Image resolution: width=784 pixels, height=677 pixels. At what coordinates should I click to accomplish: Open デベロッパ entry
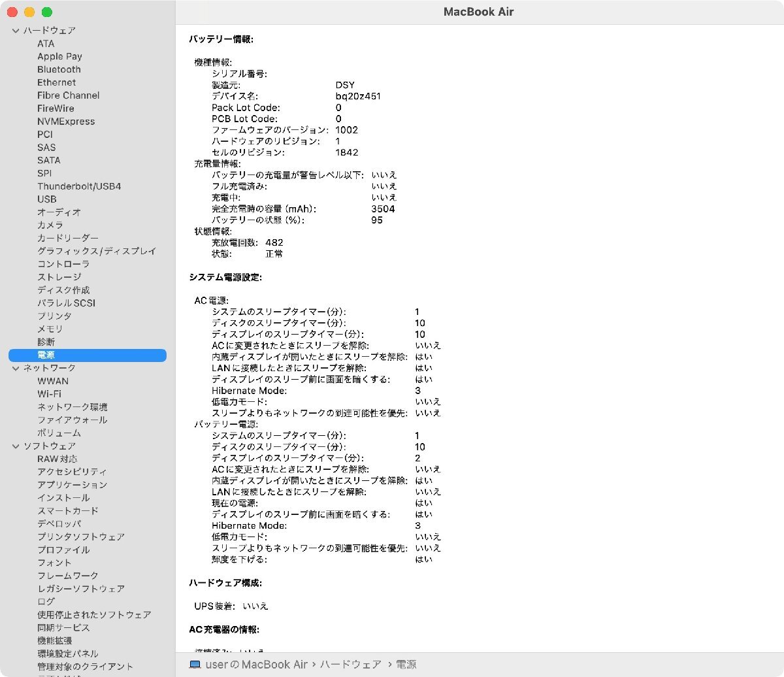coord(59,524)
